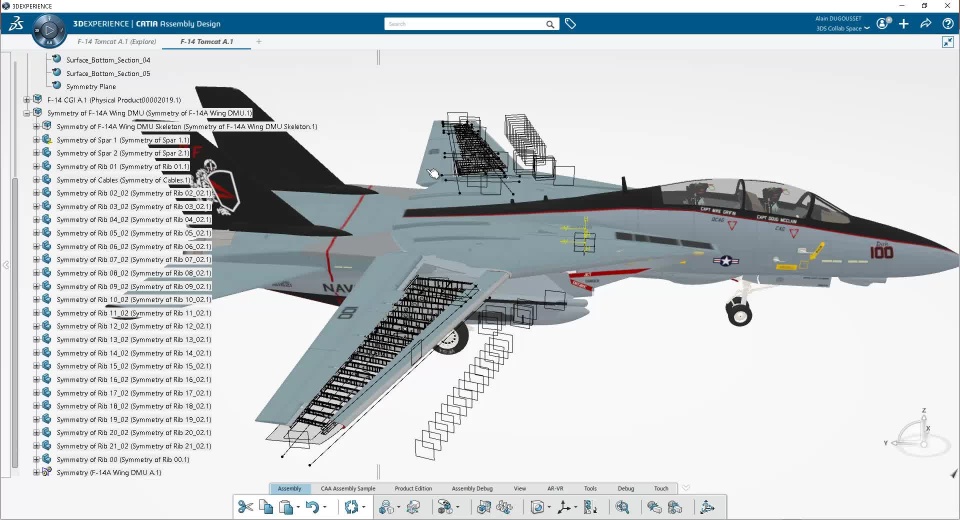Click the collapse view arrows icon
The image size is (960, 520).
[948, 42]
